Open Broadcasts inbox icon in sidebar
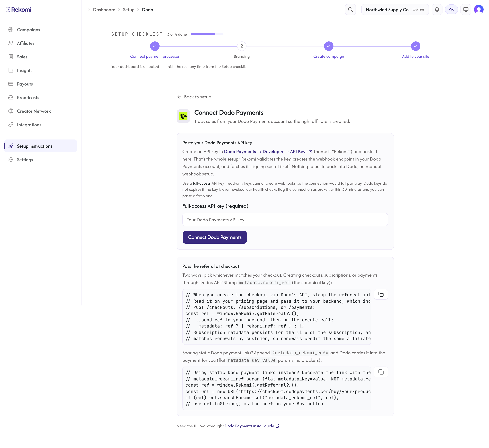489x448 pixels. pos(11,97)
